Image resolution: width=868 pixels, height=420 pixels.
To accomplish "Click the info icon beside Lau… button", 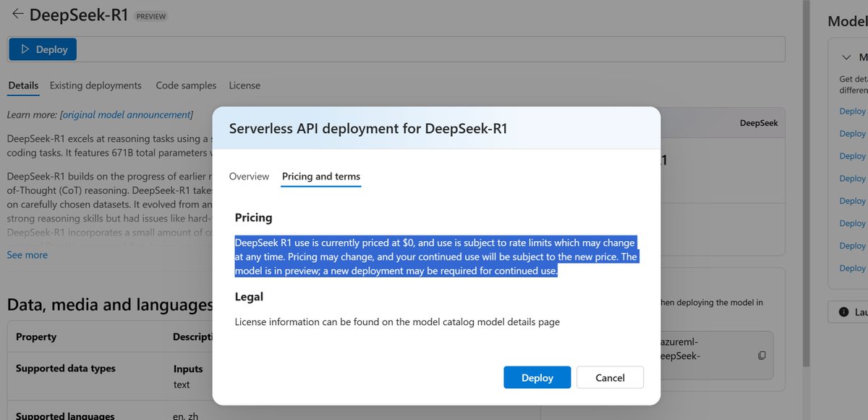I will [x=843, y=312].
